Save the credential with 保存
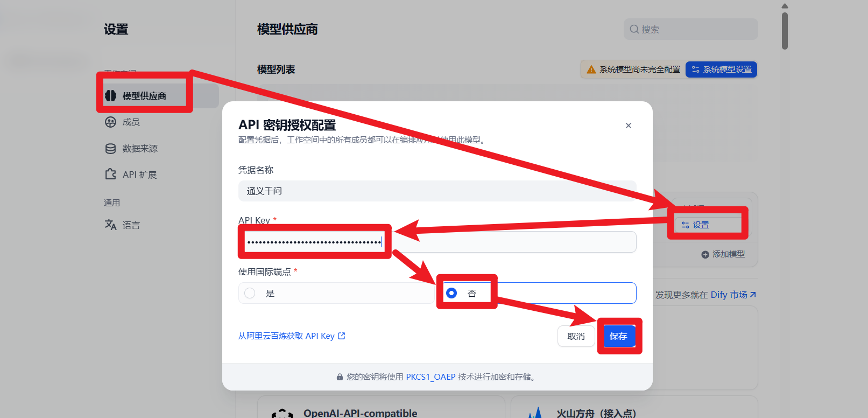This screenshot has width=868, height=418. 618,336
